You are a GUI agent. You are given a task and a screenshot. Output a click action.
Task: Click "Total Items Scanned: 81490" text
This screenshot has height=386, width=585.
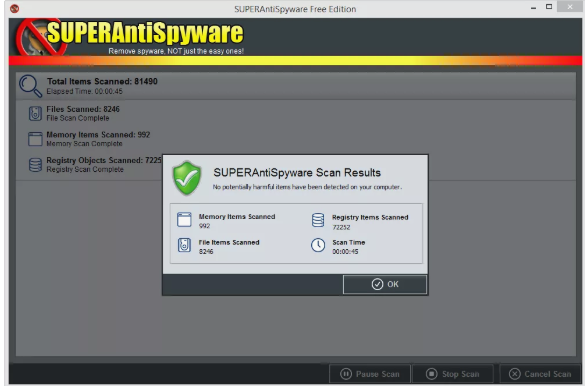102,81
